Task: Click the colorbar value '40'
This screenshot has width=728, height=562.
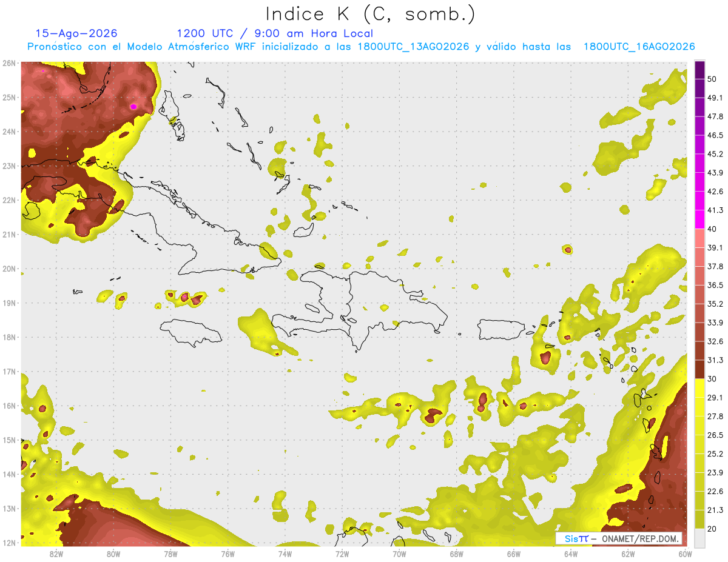Action: tap(712, 229)
